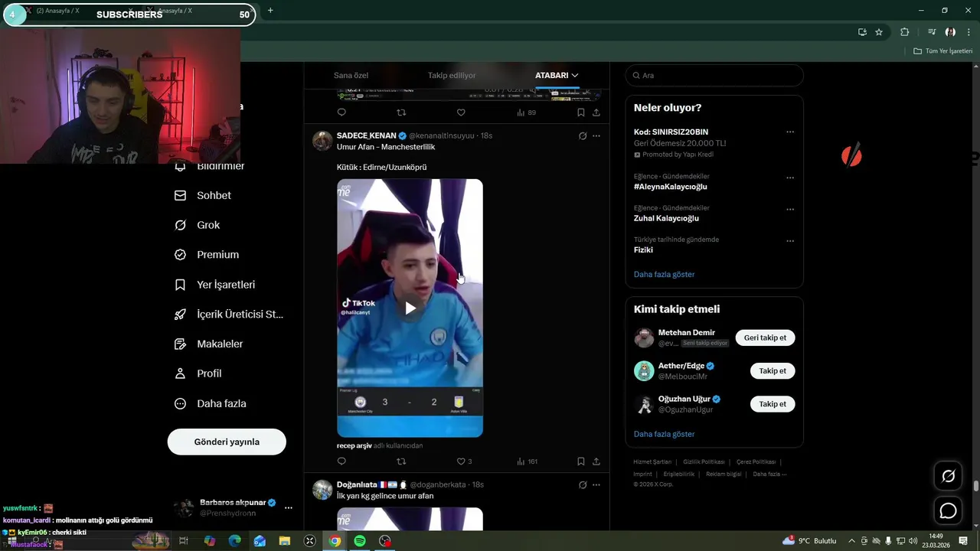
Task: Open Chrome three-dot menu
Action: (x=969, y=32)
